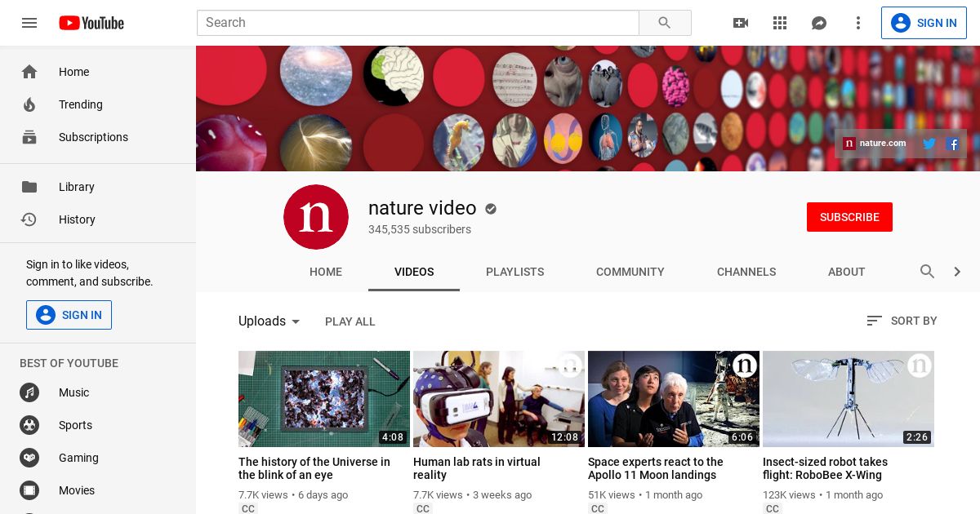The image size is (980, 514).
Task: Click the nature.com banner link
Action: (875, 144)
